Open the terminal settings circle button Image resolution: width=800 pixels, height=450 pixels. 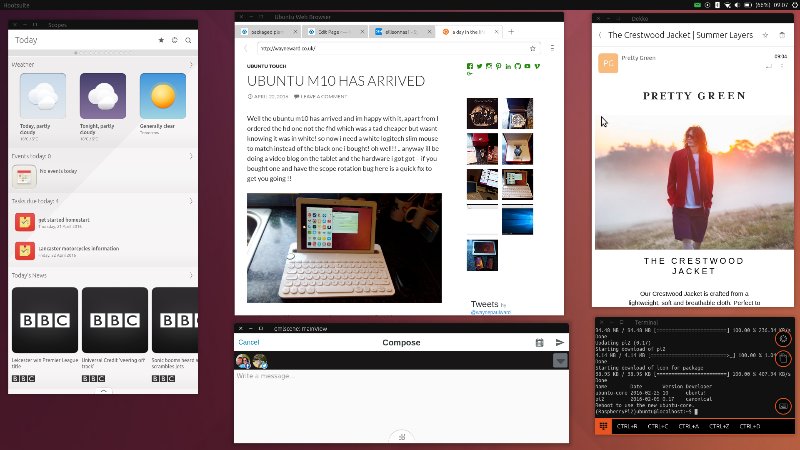pos(783,339)
